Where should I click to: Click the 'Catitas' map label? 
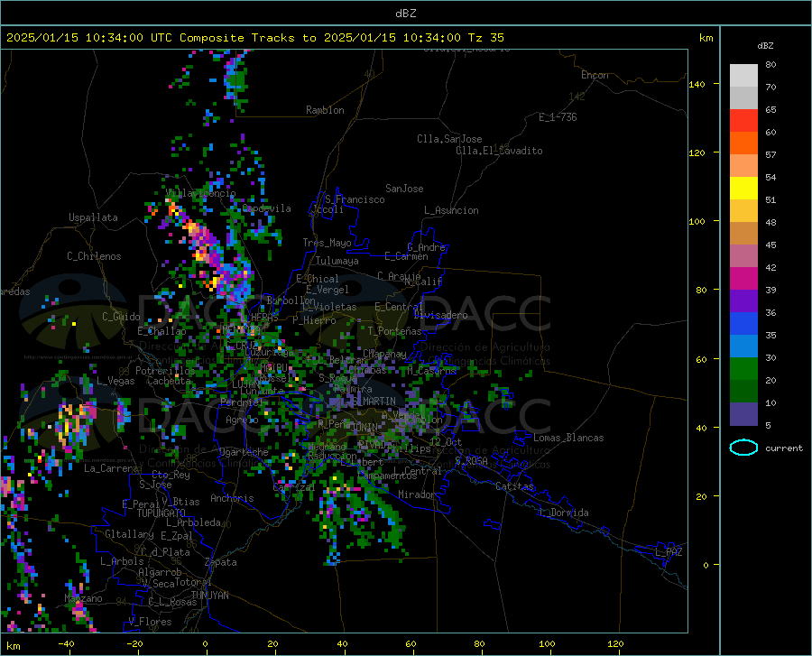(x=514, y=486)
